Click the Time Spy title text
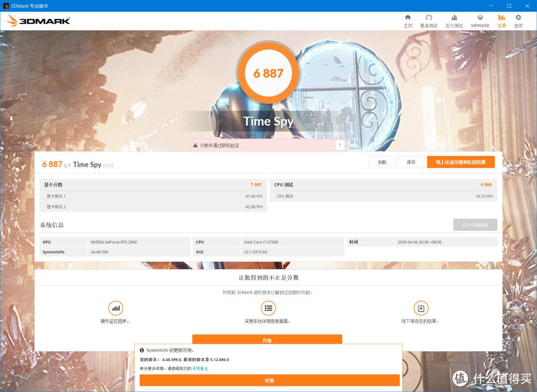This screenshot has width=537, height=392. click(x=268, y=121)
